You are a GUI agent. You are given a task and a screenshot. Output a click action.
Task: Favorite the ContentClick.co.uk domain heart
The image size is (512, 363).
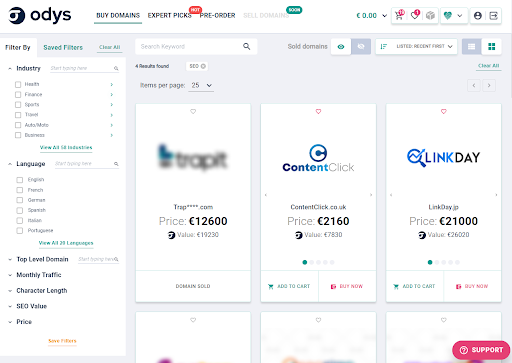[x=318, y=111]
